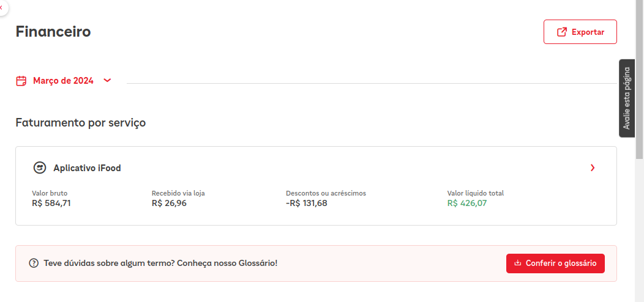Open the Março de 2024 period dropdown

click(63, 81)
